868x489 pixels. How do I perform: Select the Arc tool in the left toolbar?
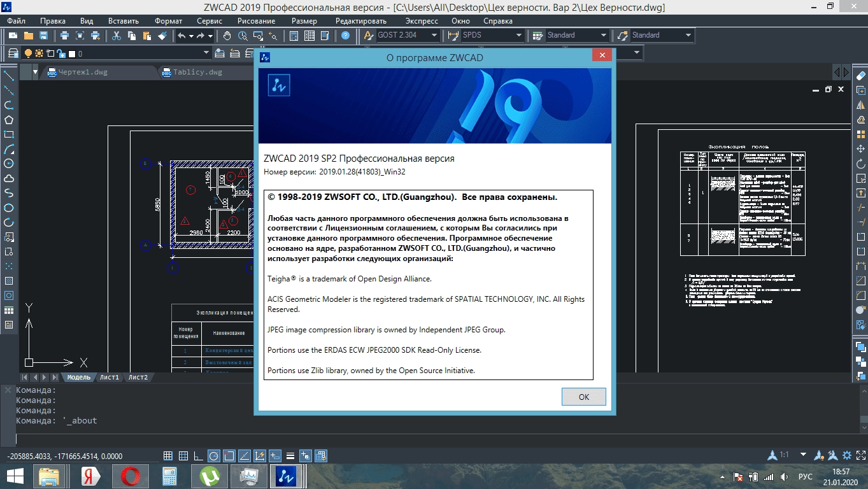(x=9, y=149)
